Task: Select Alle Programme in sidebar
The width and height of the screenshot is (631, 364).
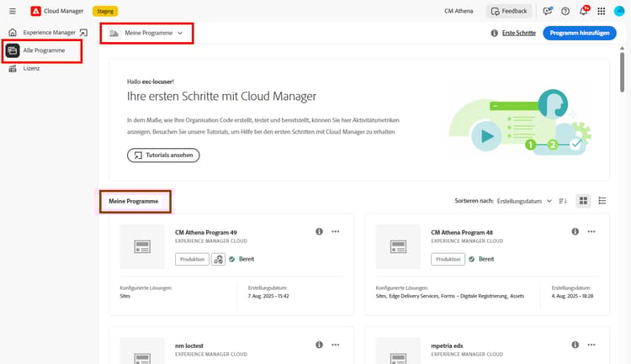Action: coord(42,50)
